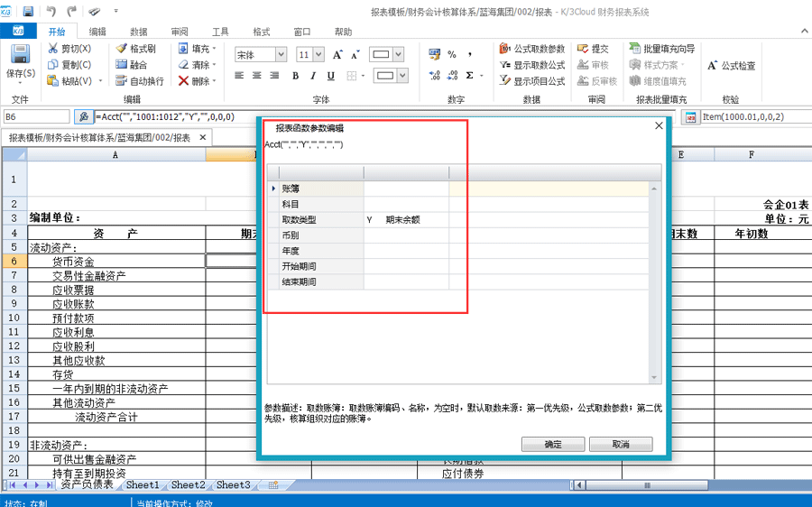
Task: Open the 批量填充向导 batch fill wizard
Action: tap(662, 49)
